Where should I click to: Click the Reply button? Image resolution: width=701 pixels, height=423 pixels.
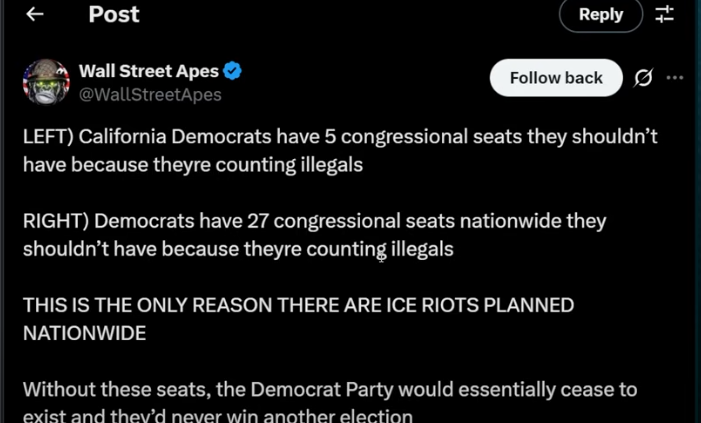601,15
